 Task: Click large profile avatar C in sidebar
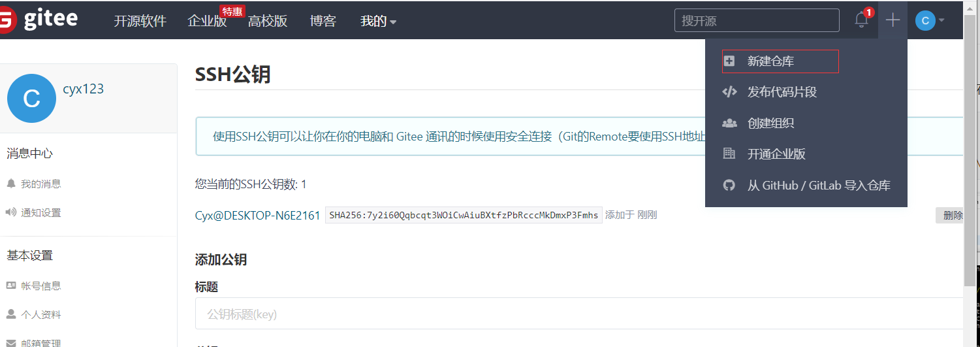click(31, 98)
